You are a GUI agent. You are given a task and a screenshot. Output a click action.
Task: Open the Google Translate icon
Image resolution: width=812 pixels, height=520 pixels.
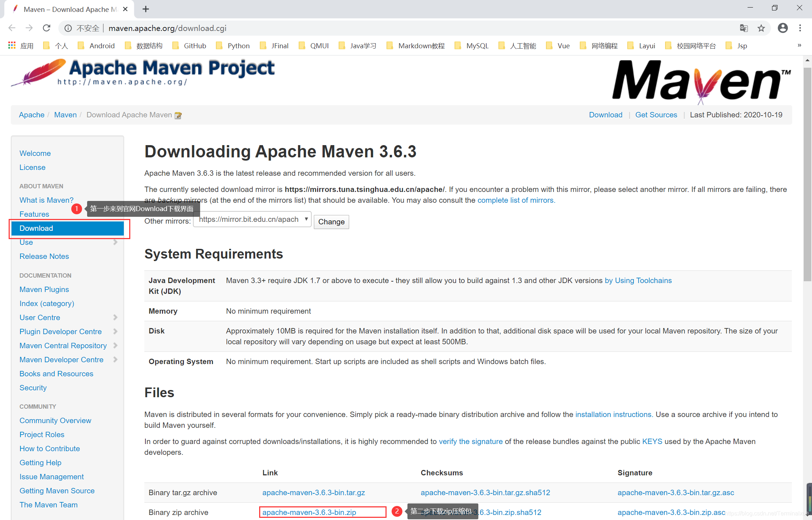click(x=744, y=28)
